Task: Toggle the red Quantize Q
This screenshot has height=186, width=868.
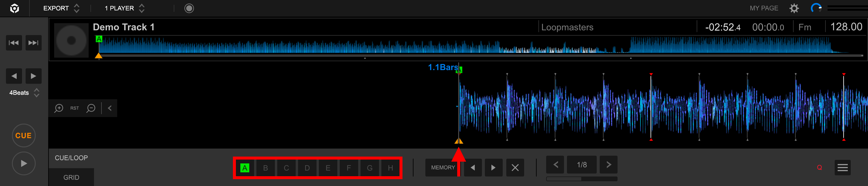Action: 819,168
